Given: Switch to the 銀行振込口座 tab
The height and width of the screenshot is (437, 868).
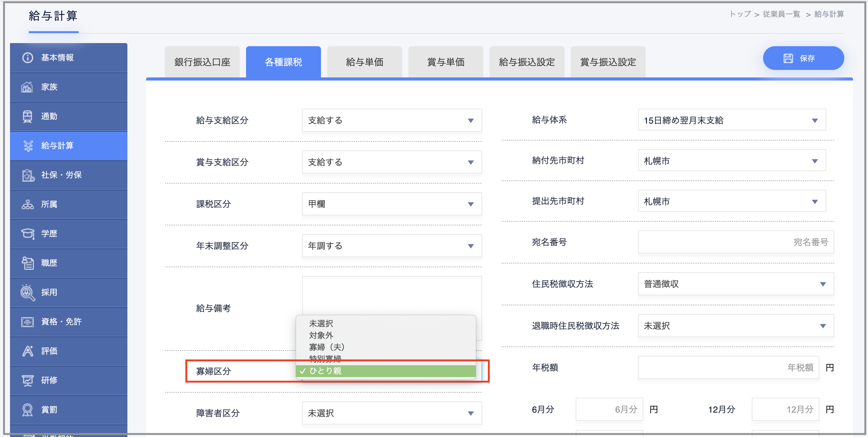Looking at the screenshot, I should [202, 62].
